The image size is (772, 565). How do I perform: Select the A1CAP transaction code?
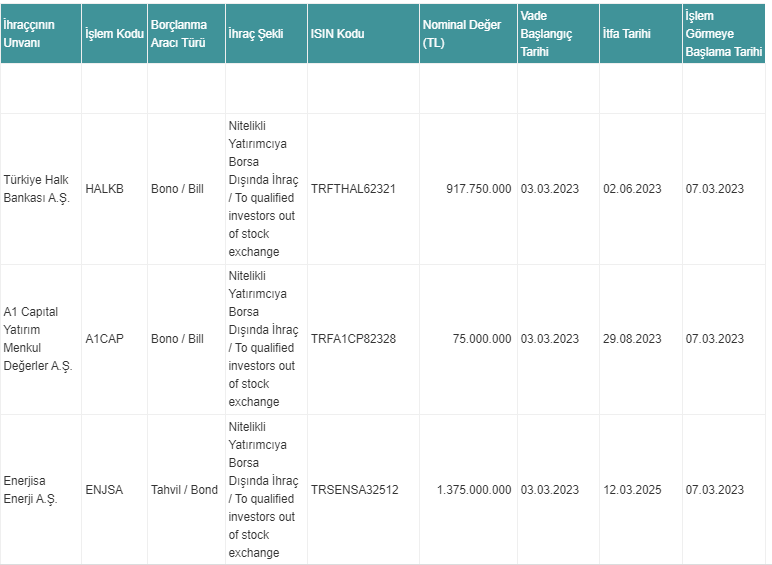click(104, 339)
